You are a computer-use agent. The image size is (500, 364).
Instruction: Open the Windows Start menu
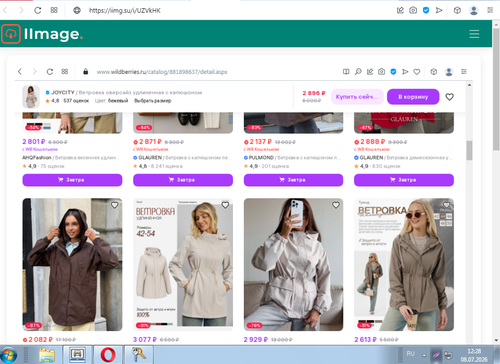(9, 355)
